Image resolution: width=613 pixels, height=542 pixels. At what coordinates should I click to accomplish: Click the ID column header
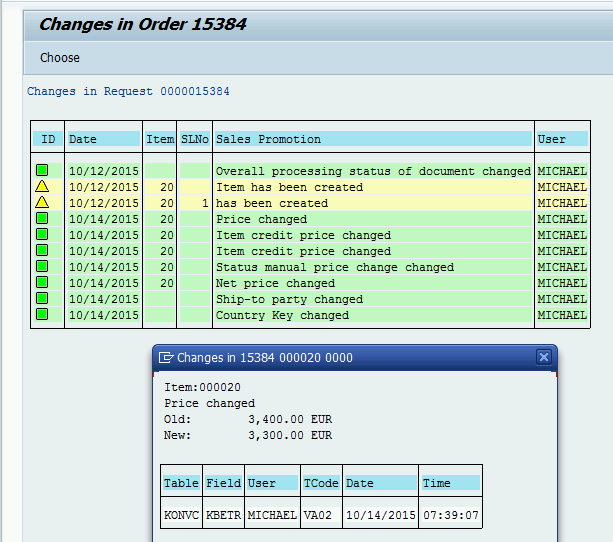[48, 139]
